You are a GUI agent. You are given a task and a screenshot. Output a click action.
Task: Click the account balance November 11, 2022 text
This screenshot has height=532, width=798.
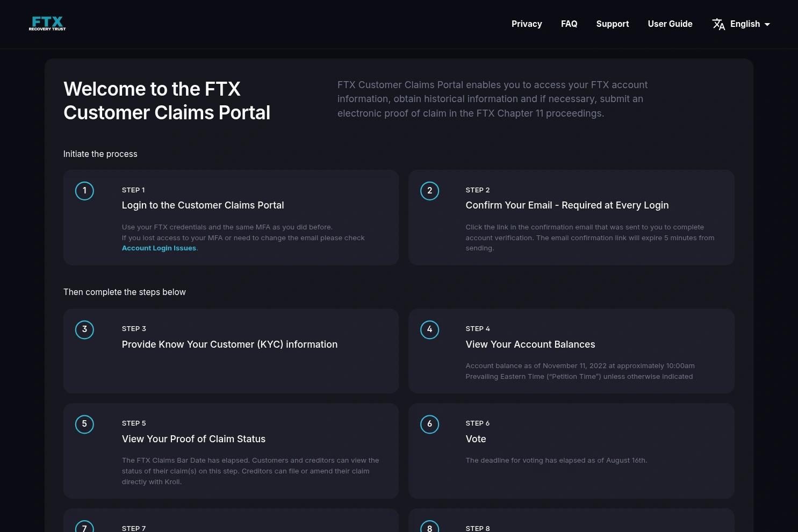pyautogui.click(x=580, y=371)
